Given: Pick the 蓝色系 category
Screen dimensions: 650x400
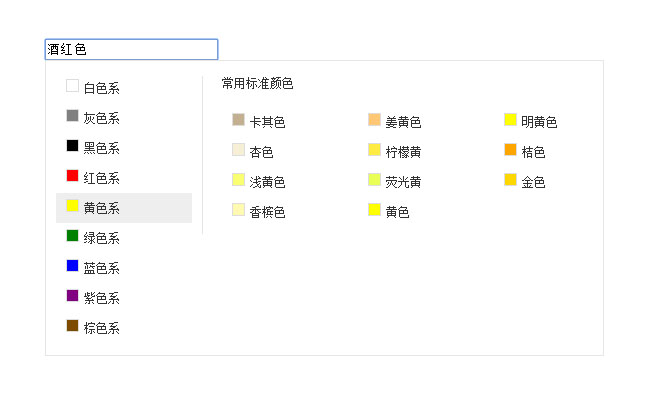Looking at the screenshot, I should click(x=93, y=268).
